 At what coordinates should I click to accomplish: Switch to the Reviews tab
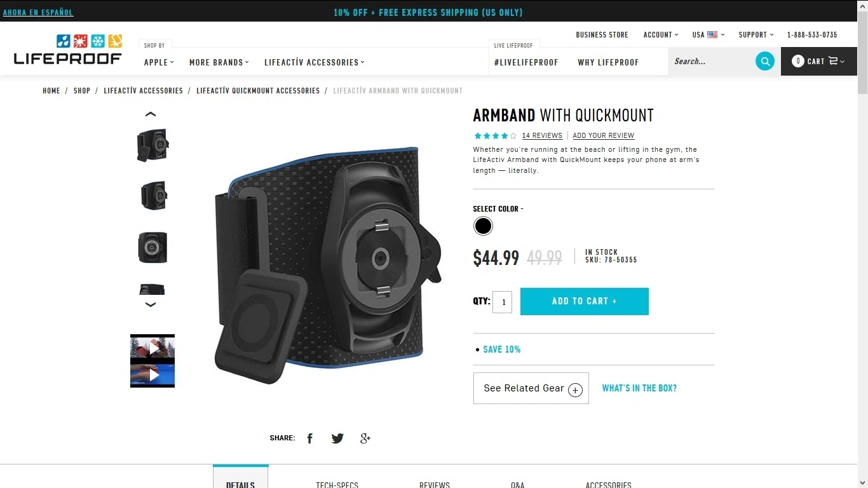coord(435,484)
